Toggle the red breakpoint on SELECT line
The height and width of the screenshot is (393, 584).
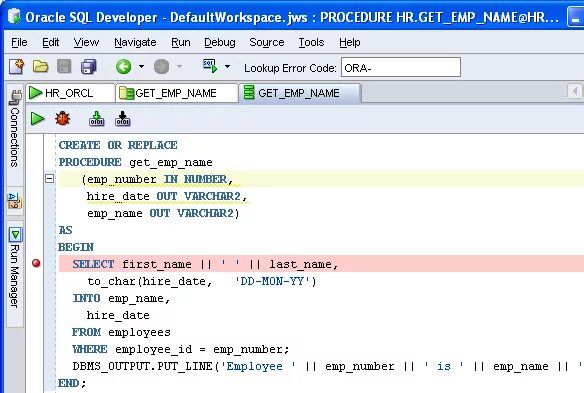click(36, 263)
